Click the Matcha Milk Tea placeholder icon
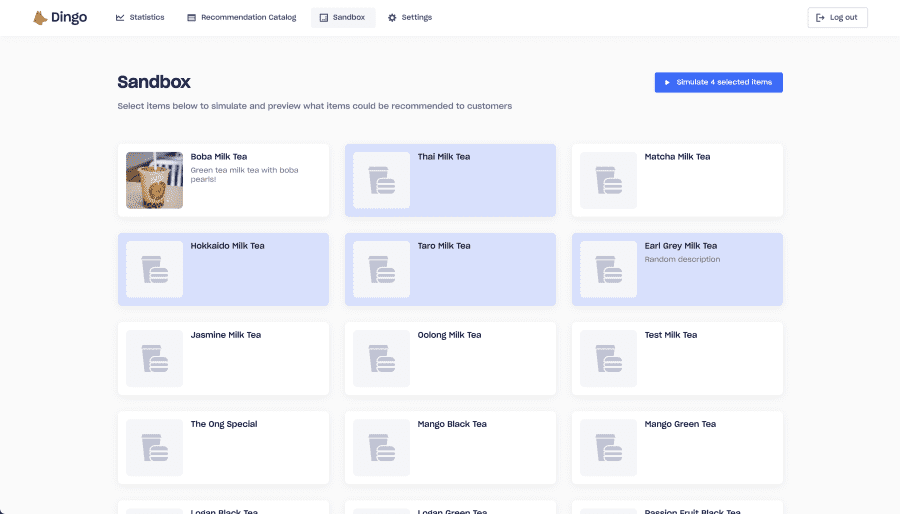 (608, 180)
